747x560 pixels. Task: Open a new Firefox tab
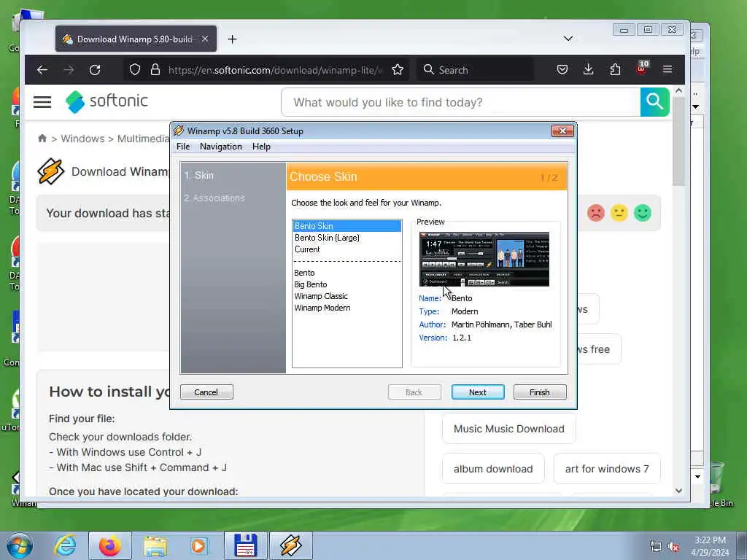point(232,39)
